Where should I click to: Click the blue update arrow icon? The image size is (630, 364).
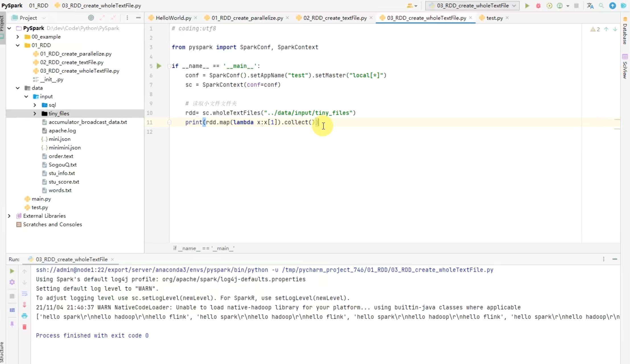tap(612, 6)
